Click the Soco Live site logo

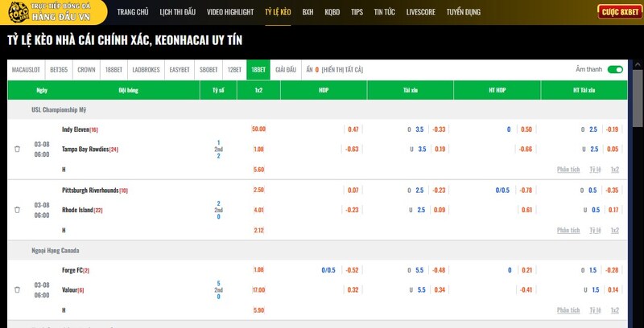53,12
